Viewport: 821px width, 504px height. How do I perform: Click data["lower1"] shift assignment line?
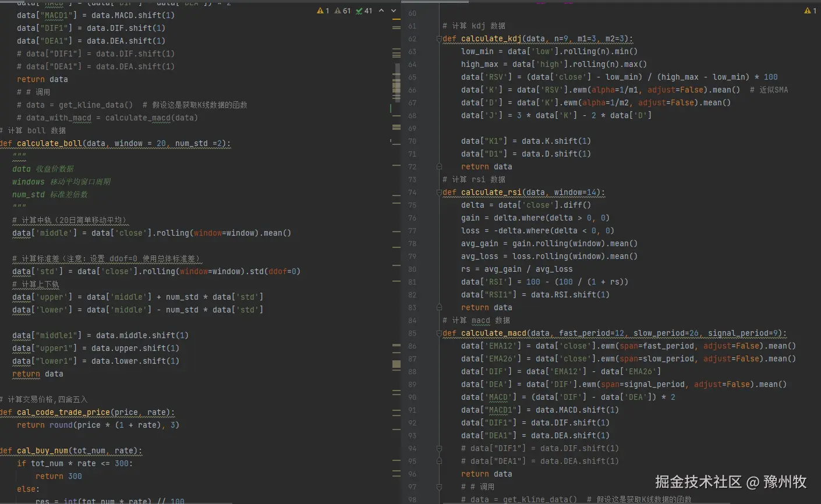(96, 361)
